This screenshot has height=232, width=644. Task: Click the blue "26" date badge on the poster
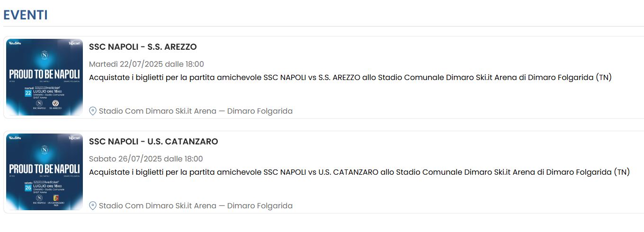click(28, 188)
